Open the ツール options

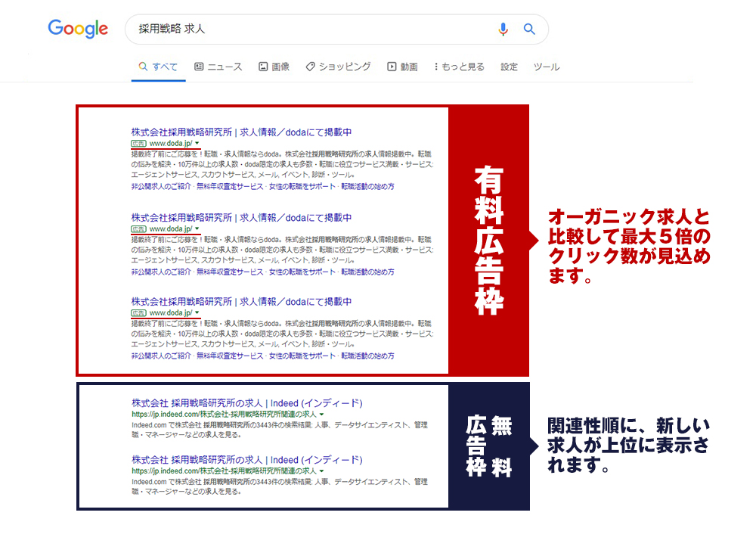(x=547, y=67)
